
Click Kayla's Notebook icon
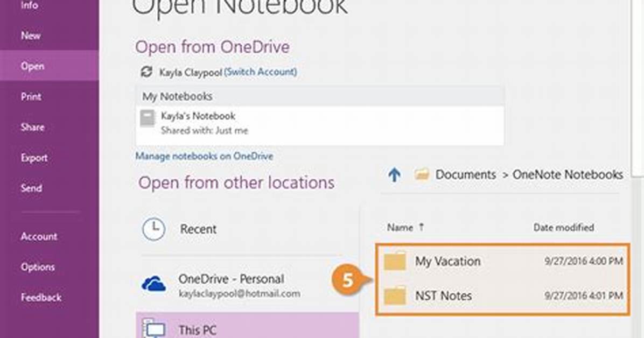[148, 118]
